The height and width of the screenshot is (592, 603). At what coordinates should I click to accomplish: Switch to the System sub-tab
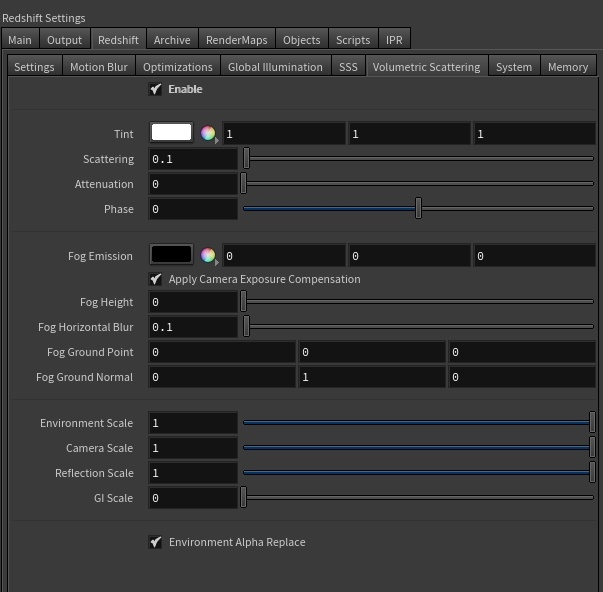(x=514, y=67)
